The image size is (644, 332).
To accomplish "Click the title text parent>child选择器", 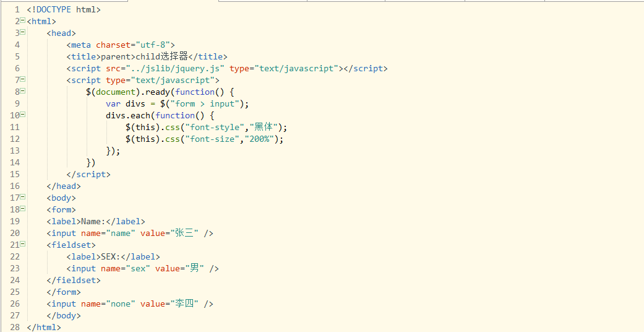I will (145, 56).
